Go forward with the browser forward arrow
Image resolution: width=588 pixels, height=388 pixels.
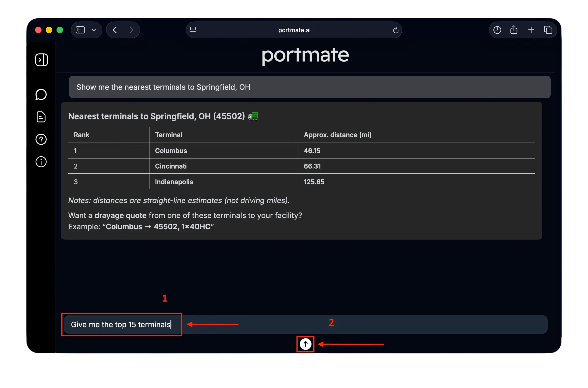pos(131,30)
